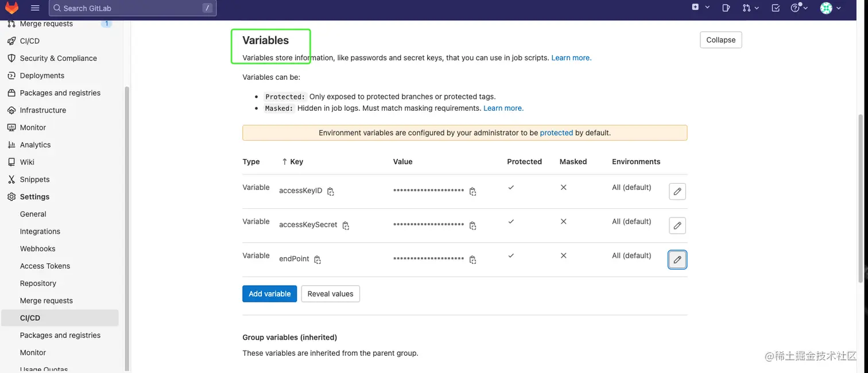This screenshot has height=373, width=868.
Task: Open Packages and registries under Settings
Action: click(x=60, y=335)
